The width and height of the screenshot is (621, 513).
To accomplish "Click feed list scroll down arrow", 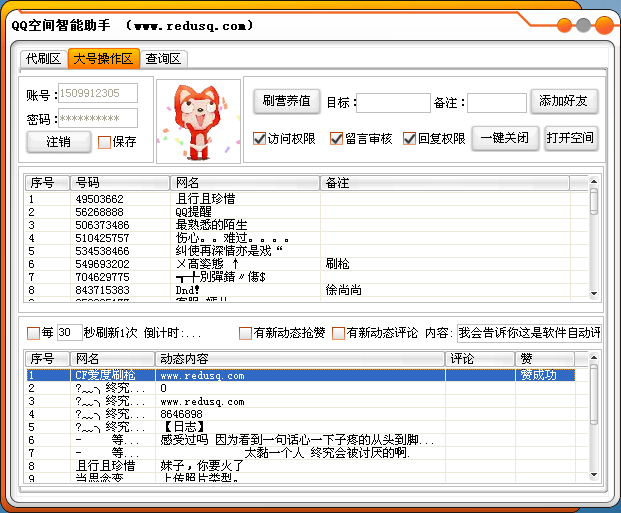I will point(593,475).
